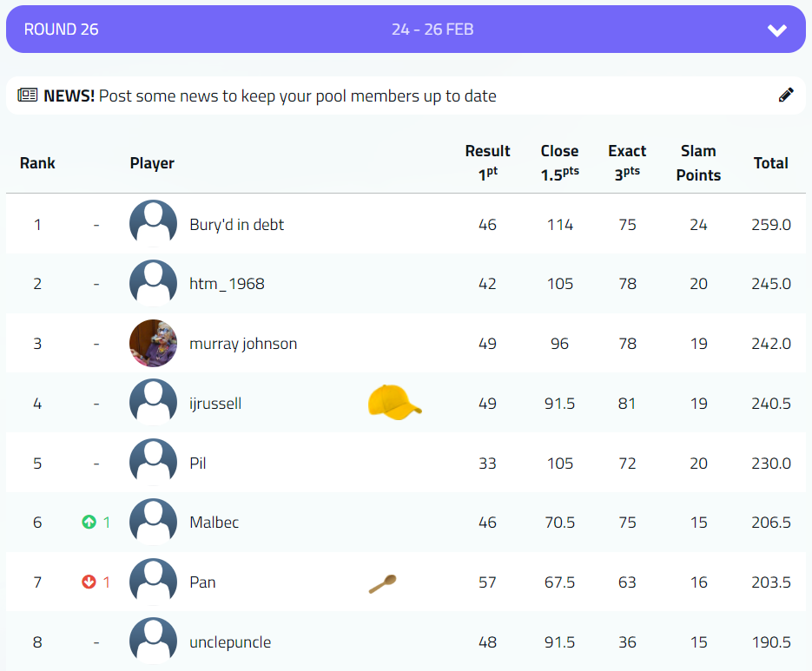Click htm_1968's default avatar icon
Viewport: 812px width, 671px height.
coord(153,284)
